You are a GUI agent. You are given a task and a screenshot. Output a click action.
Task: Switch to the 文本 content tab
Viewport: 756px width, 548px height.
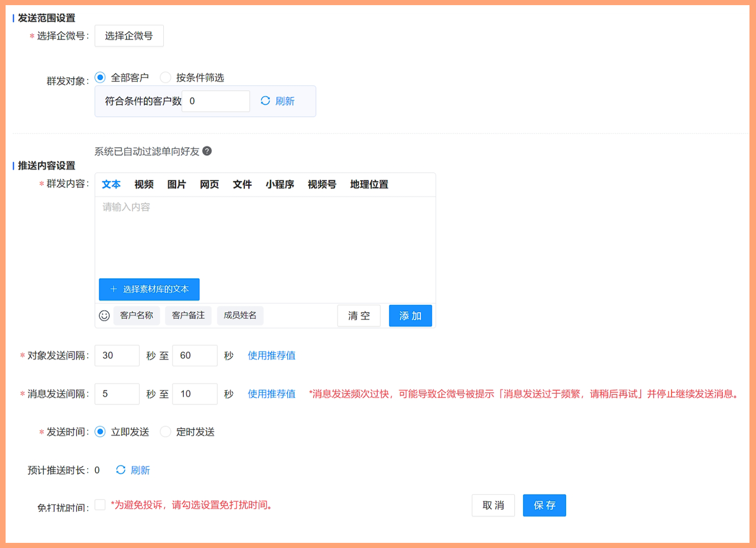pyautogui.click(x=111, y=184)
